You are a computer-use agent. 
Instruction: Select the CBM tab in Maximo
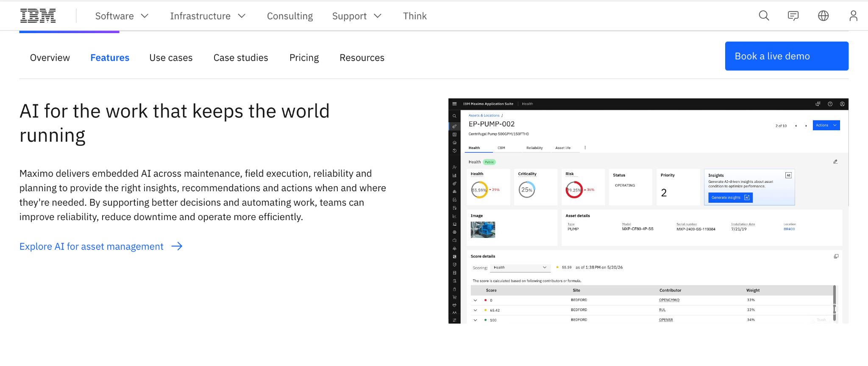pyautogui.click(x=501, y=148)
